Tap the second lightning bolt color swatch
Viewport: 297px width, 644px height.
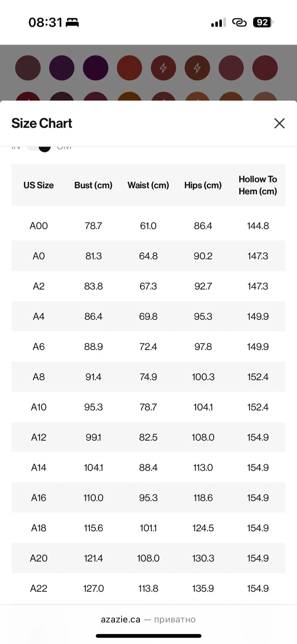pyautogui.click(x=197, y=68)
